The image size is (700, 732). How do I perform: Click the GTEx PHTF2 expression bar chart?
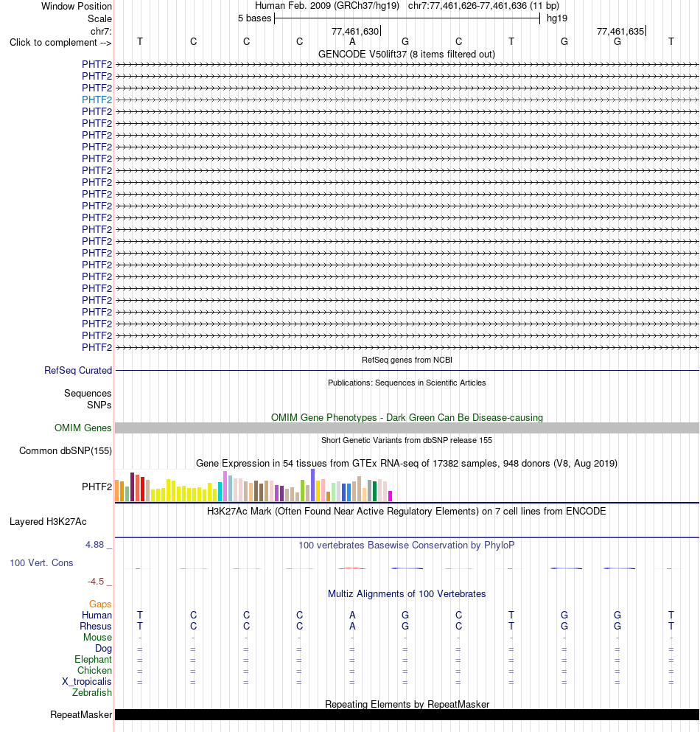click(254, 486)
